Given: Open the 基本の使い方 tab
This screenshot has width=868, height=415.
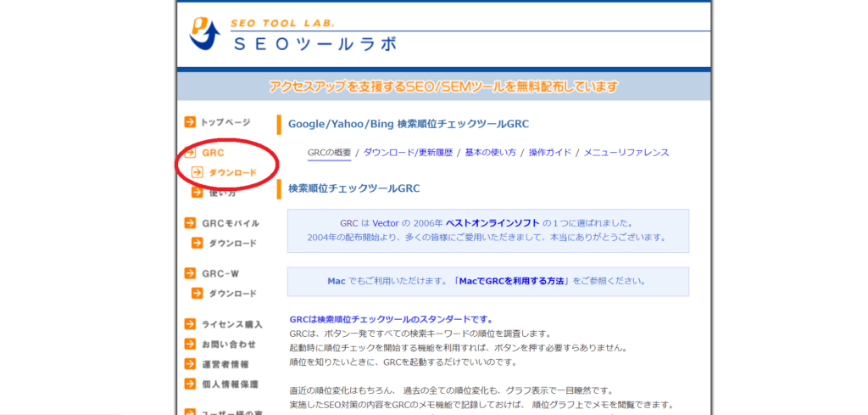Looking at the screenshot, I should coord(491,153).
